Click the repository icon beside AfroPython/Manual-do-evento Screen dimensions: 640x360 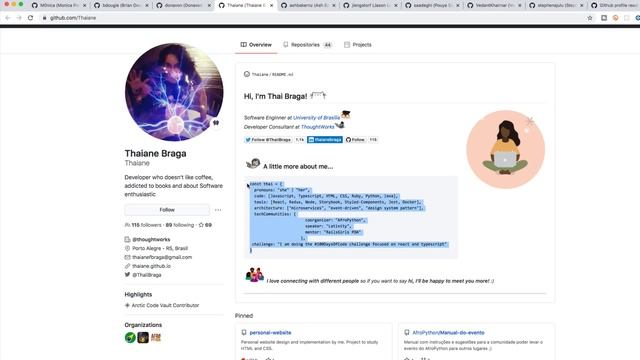(x=407, y=333)
